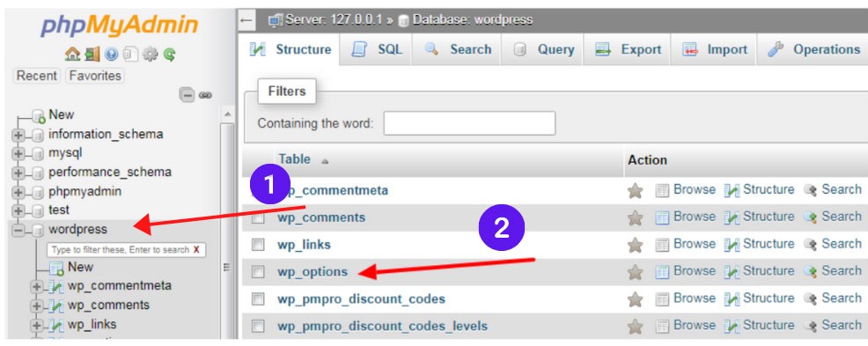The image size is (868, 346).
Task: Expand the mysql database node
Action: tap(18, 153)
